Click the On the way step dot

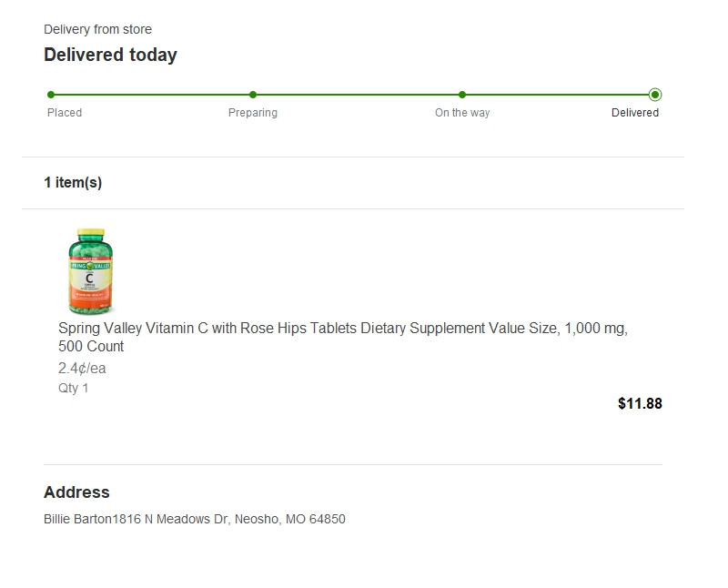tap(462, 95)
